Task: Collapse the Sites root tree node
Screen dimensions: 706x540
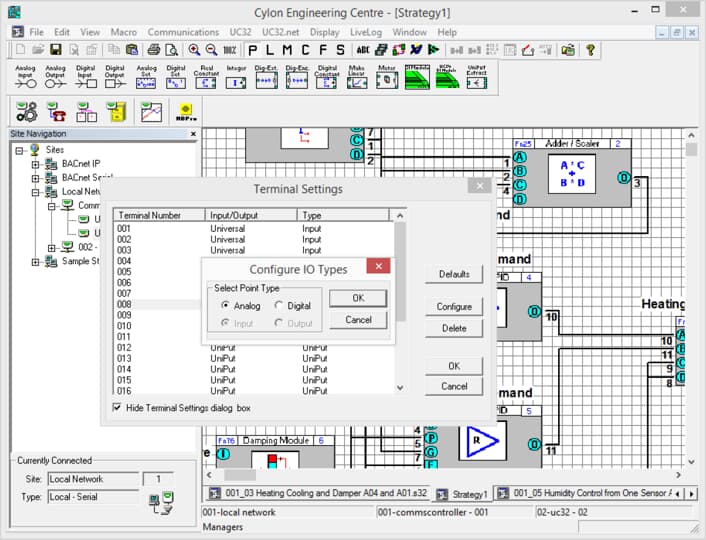Action: click(21, 150)
